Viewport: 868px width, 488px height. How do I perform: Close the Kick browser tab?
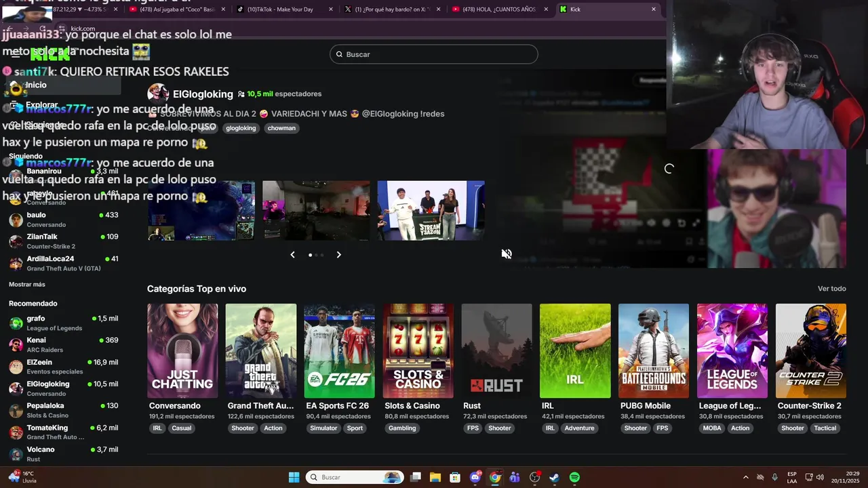pos(654,9)
